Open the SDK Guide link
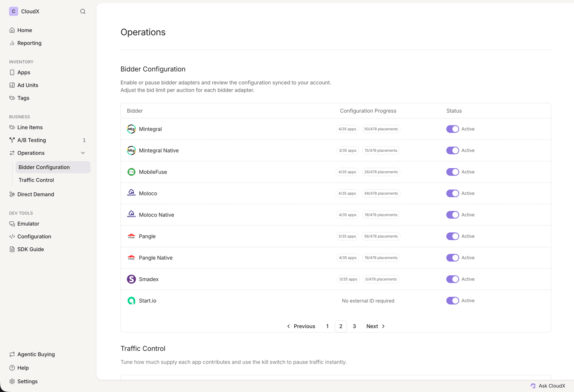Screen dimensions: 574x392 click(48, 249)
